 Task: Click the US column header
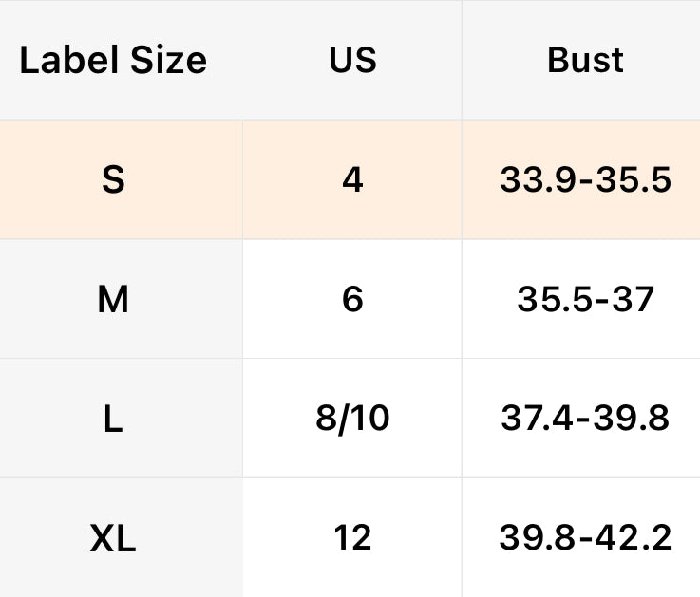pyautogui.click(x=352, y=61)
